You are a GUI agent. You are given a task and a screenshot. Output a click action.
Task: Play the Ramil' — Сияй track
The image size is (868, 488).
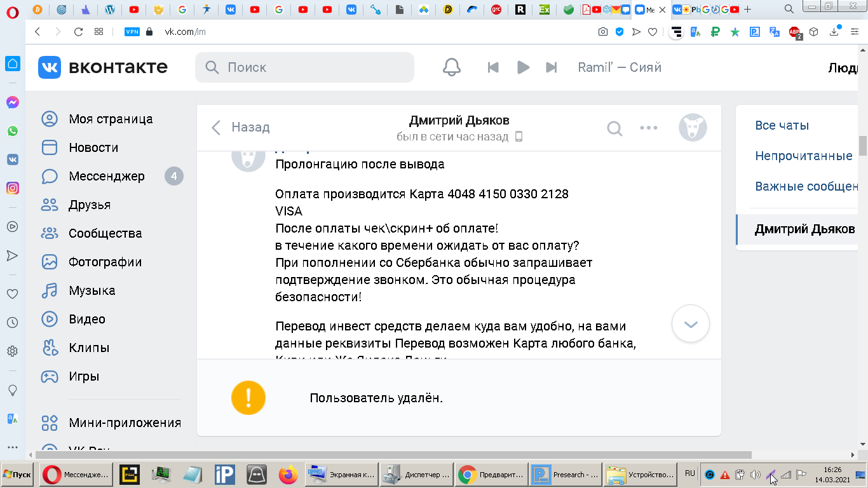523,67
